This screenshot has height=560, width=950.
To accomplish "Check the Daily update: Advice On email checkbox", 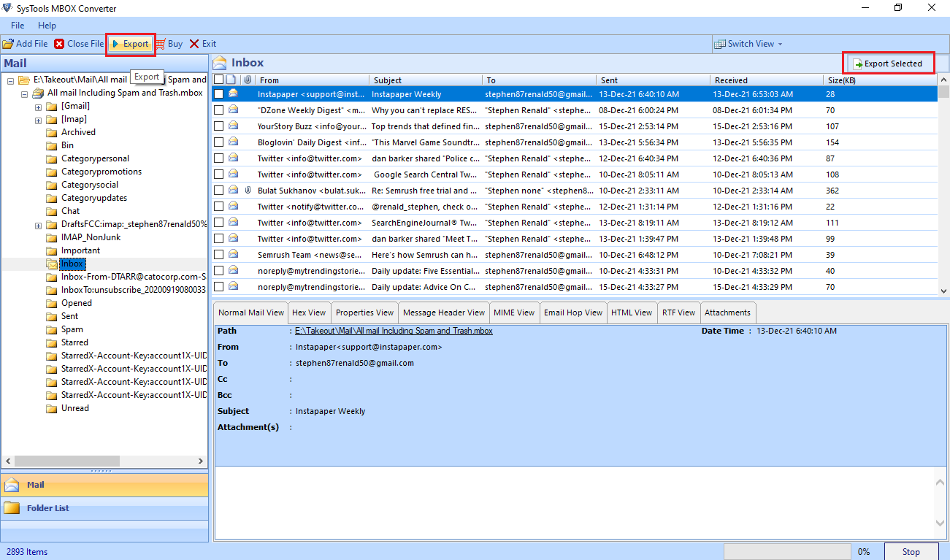I will (218, 287).
